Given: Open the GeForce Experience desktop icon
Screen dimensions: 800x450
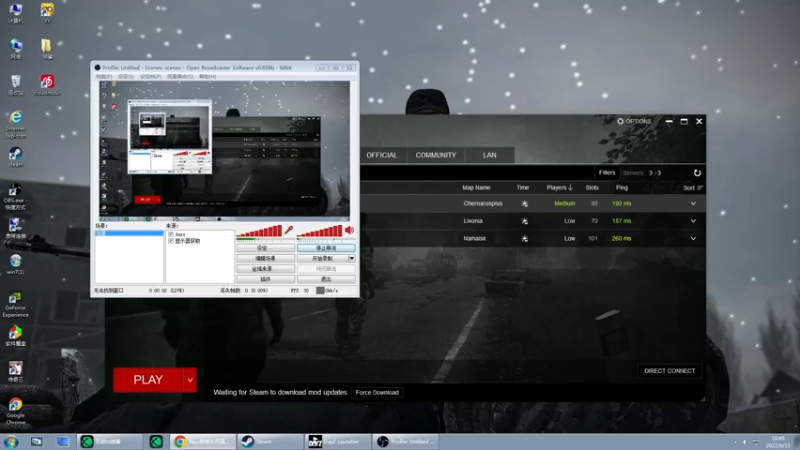Looking at the screenshot, I should point(15,304).
